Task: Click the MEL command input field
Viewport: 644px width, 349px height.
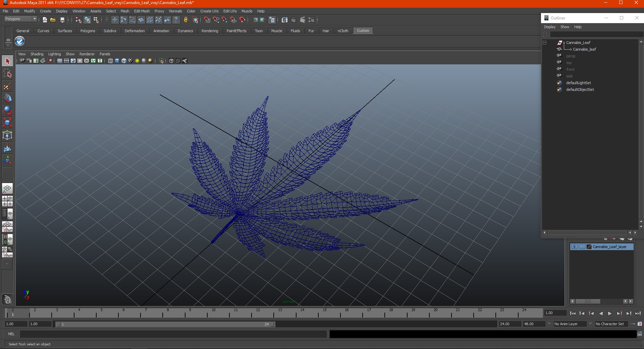Action: tap(173, 334)
